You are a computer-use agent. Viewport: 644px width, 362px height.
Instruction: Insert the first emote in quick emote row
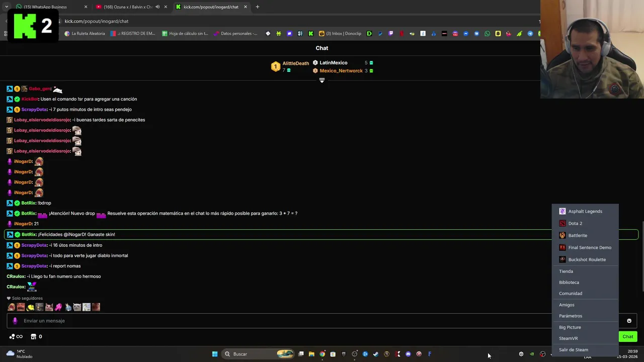11,307
